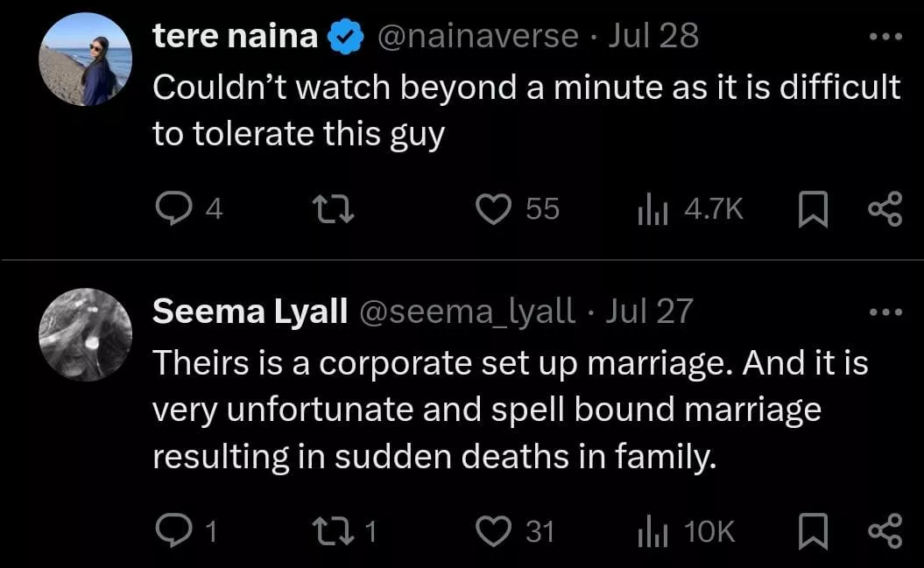The width and height of the screenshot is (924, 568).
Task: Reply to tere naina's tweet
Action: point(171,209)
